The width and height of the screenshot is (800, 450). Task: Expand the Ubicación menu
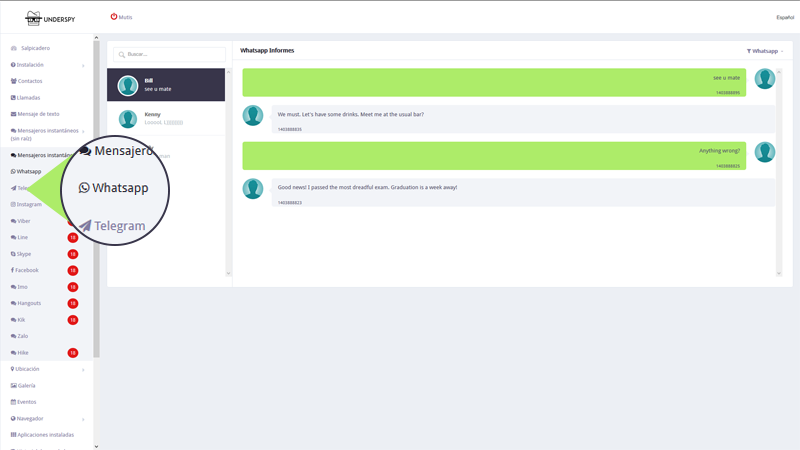(x=47, y=369)
